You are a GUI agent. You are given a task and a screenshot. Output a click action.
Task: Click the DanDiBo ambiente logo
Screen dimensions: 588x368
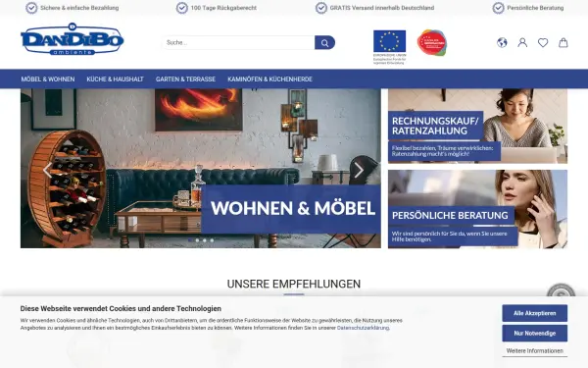pyautogui.click(x=72, y=39)
